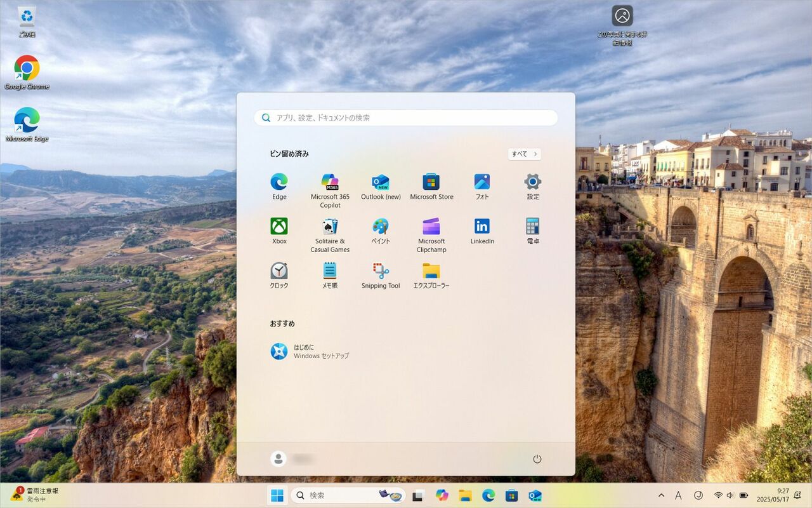
Task: Open 設定 (Settings) from pinned apps
Action: pyautogui.click(x=533, y=187)
